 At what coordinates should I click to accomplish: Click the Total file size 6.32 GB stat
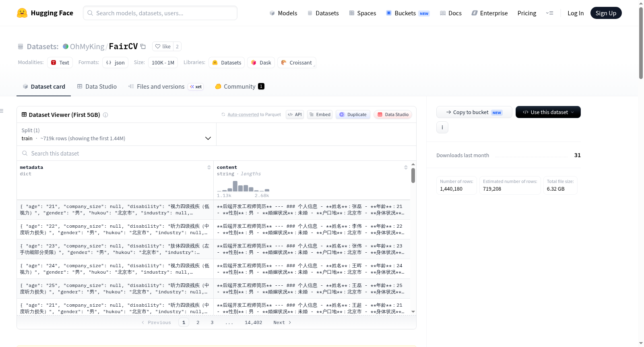coord(560,185)
